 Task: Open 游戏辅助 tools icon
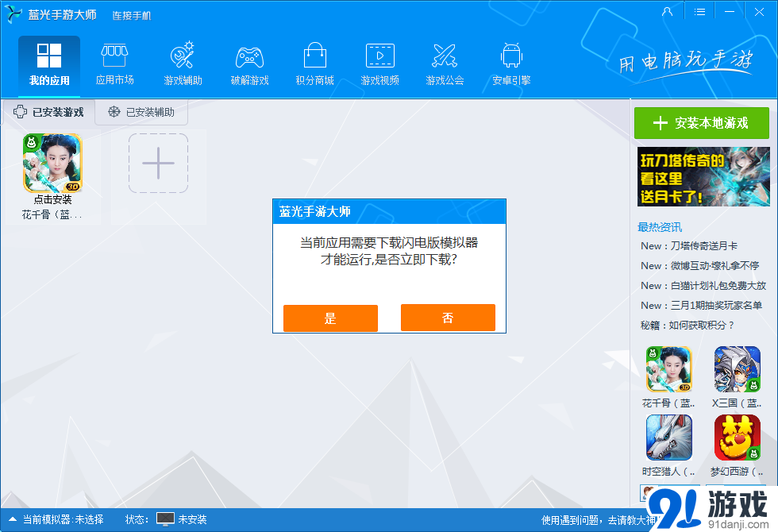tap(183, 55)
